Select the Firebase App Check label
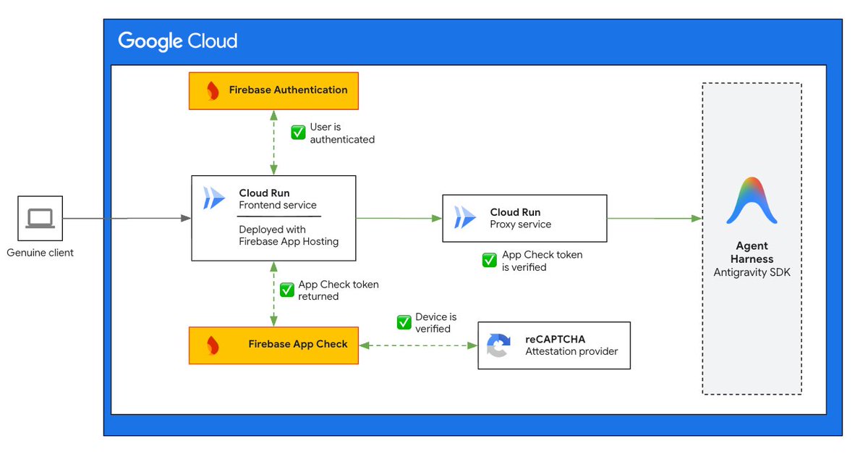 tap(298, 345)
